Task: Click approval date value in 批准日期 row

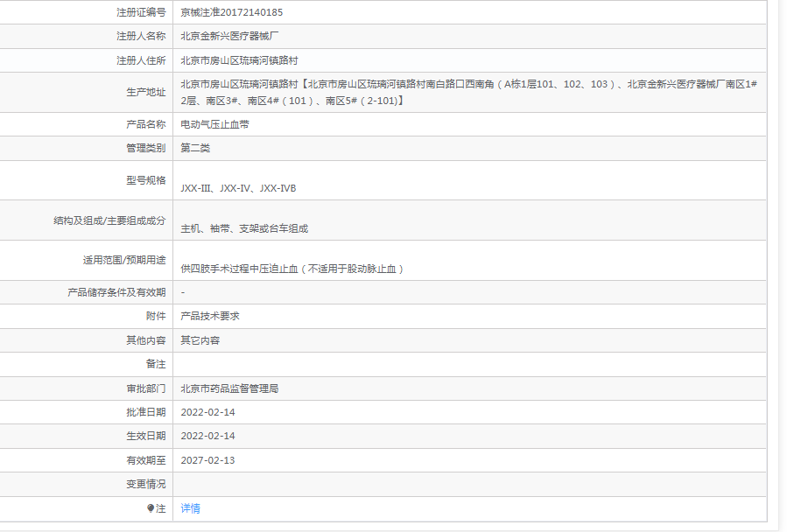Action: (207, 412)
